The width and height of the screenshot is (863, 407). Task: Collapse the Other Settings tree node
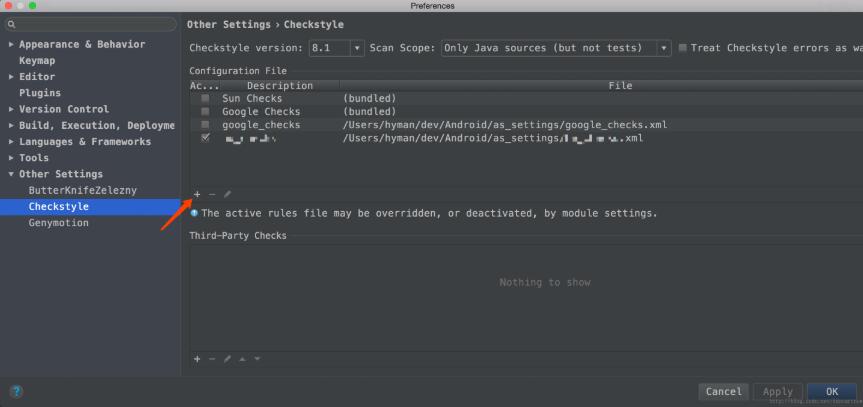point(11,174)
